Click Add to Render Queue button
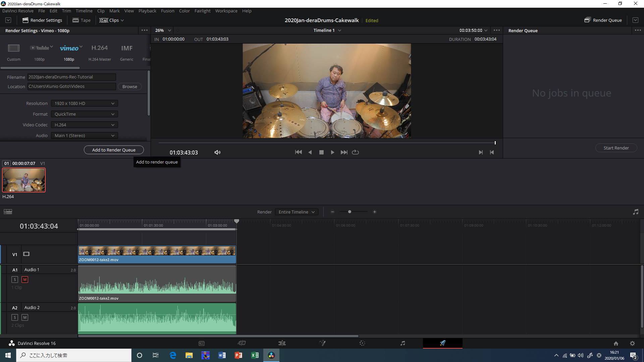644x362 pixels. (x=114, y=150)
